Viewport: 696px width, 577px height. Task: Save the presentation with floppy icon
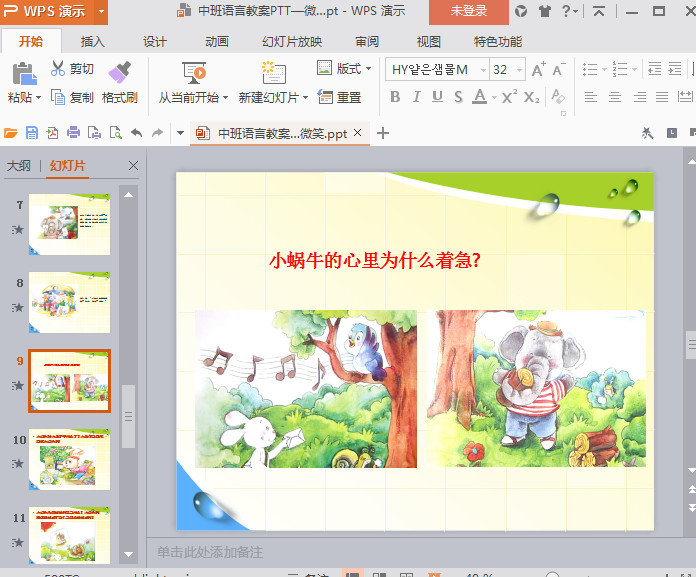coord(32,133)
